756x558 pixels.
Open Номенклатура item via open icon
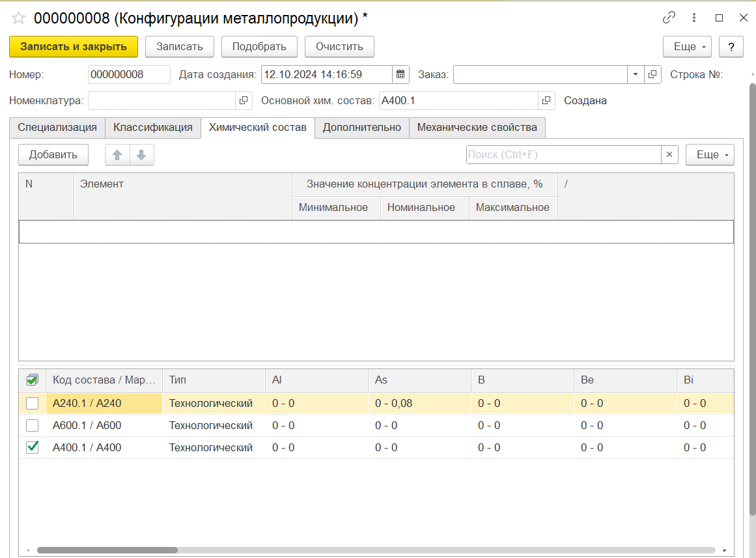(244, 100)
